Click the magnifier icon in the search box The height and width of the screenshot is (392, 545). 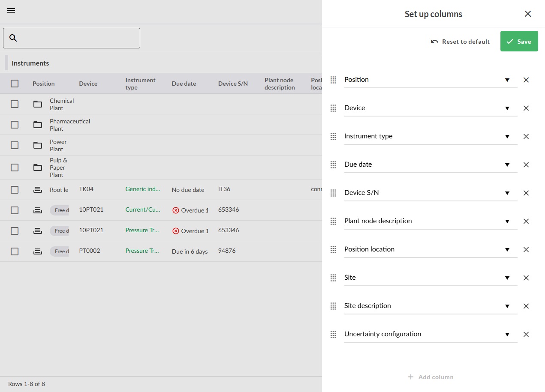[13, 38]
